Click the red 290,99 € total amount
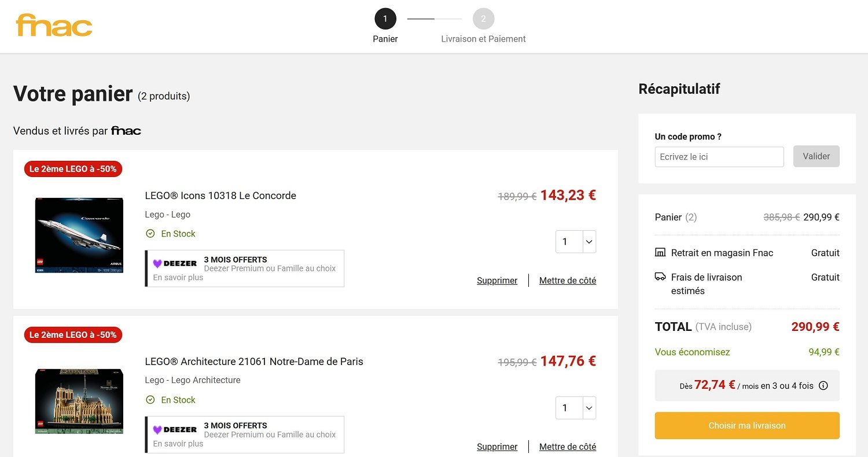The height and width of the screenshot is (457, 868). tap(815, 327)
